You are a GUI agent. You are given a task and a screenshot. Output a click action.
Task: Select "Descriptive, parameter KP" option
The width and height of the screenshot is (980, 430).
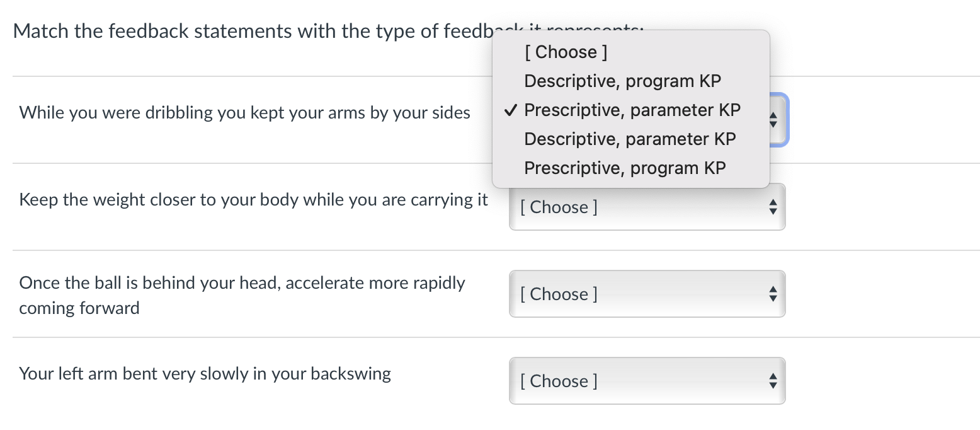pos(630,139)
